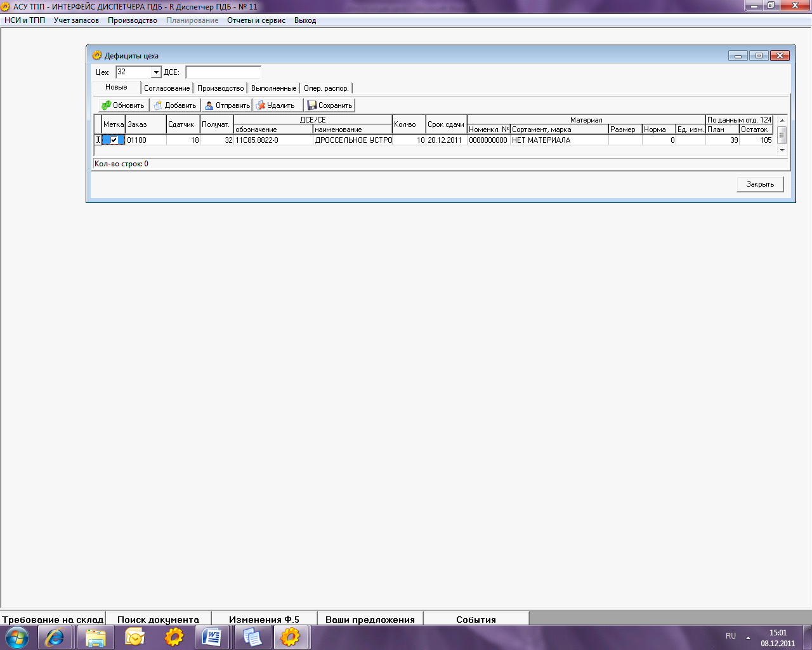This screenshot has height=650, width=812.
Task: Switch to the Согласование tab
Action: tap(167, 88)
